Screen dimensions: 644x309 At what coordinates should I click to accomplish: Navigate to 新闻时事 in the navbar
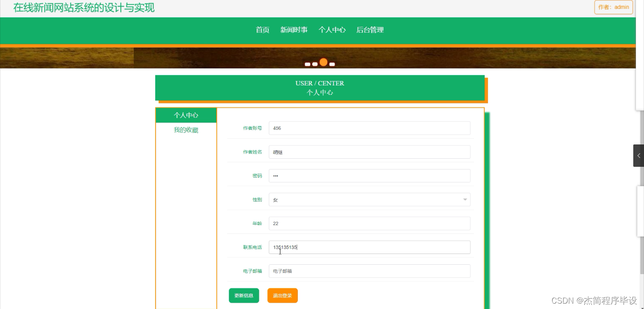coord(294,30)
